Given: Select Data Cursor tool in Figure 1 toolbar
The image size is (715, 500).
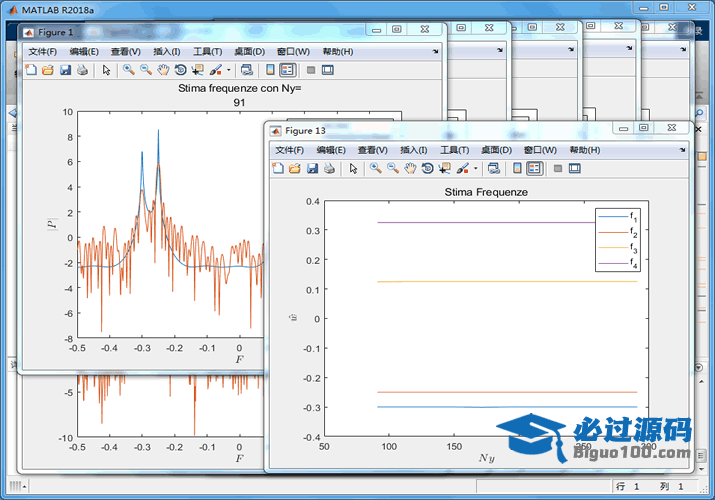Looking at the screenshot, I should pos(197,70).
